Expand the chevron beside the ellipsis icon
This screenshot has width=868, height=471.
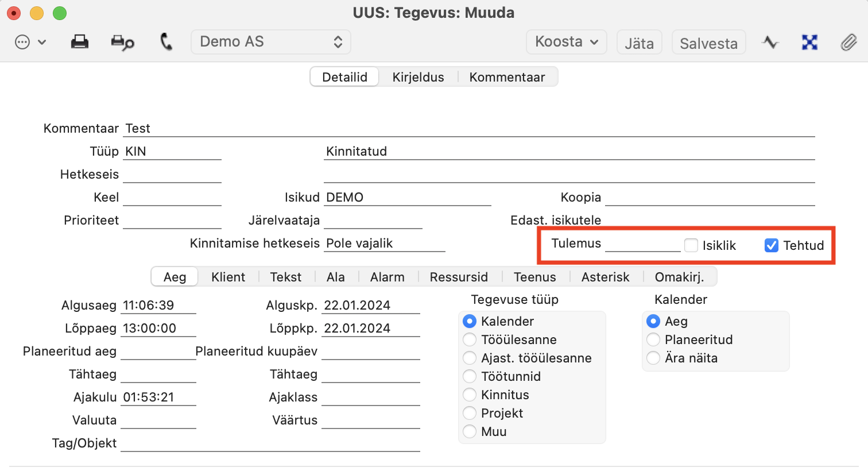click(42, 42)
